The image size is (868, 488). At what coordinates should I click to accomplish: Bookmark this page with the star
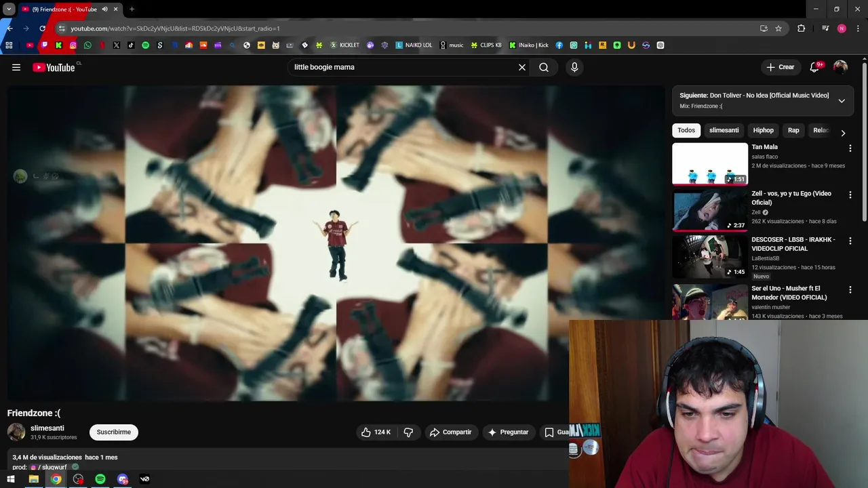(778, 28)
